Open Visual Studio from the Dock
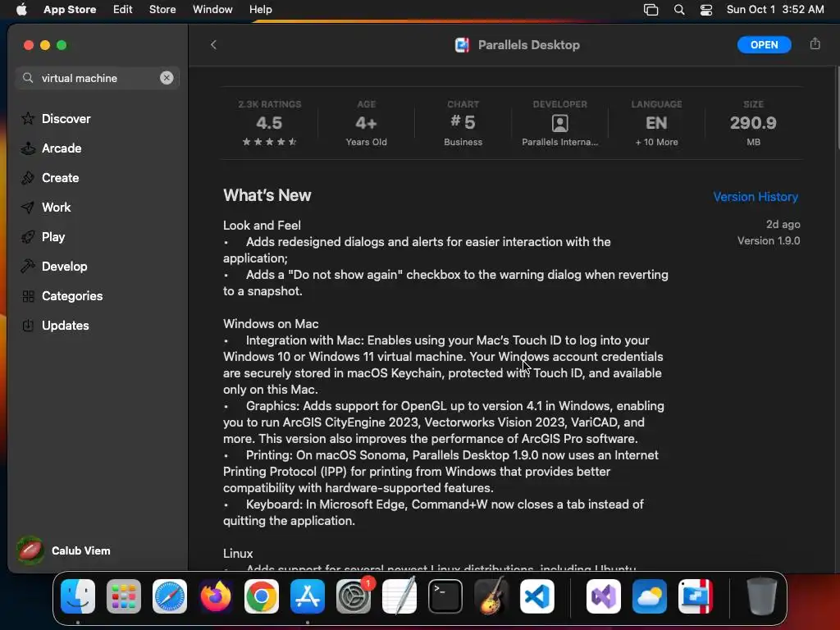The image size is (840, 630). (x=604, y=596)
